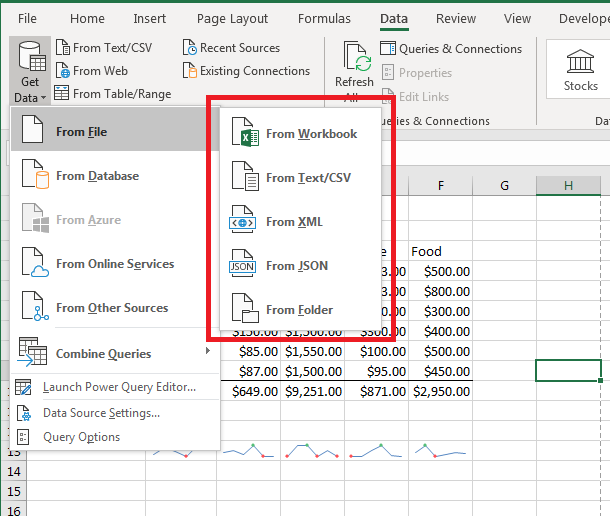Click the From Web ribbon icon

pos(63,70)
